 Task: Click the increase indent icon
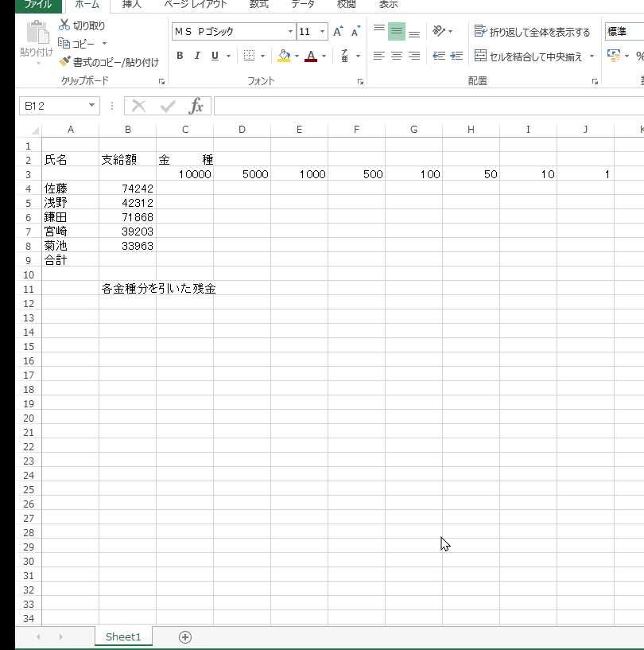pos(456,56)
